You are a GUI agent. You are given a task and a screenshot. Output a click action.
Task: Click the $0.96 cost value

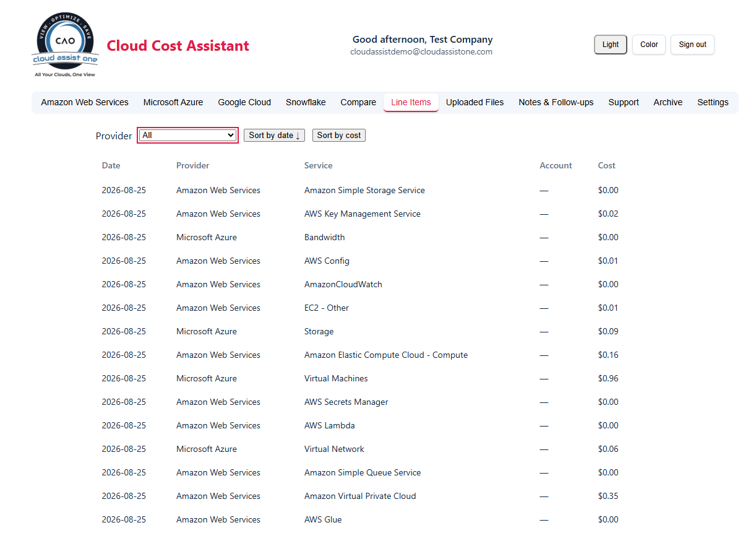(608, 378)
